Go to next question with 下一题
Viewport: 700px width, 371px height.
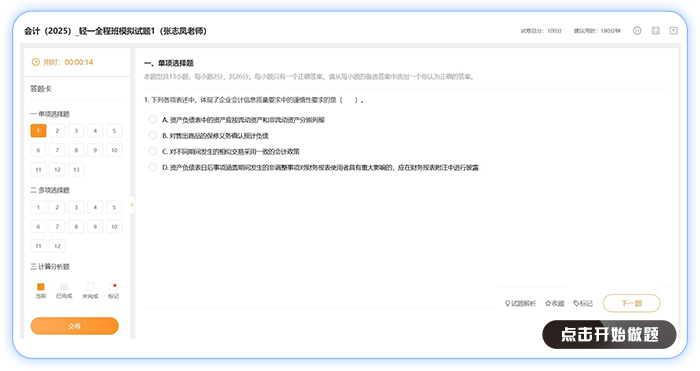point(631,303)
